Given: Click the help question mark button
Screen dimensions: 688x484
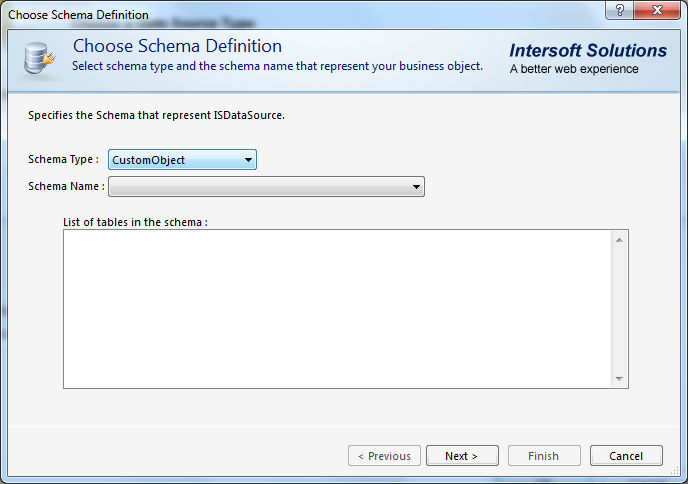Looking at the screenshot, I should point(621,10).
